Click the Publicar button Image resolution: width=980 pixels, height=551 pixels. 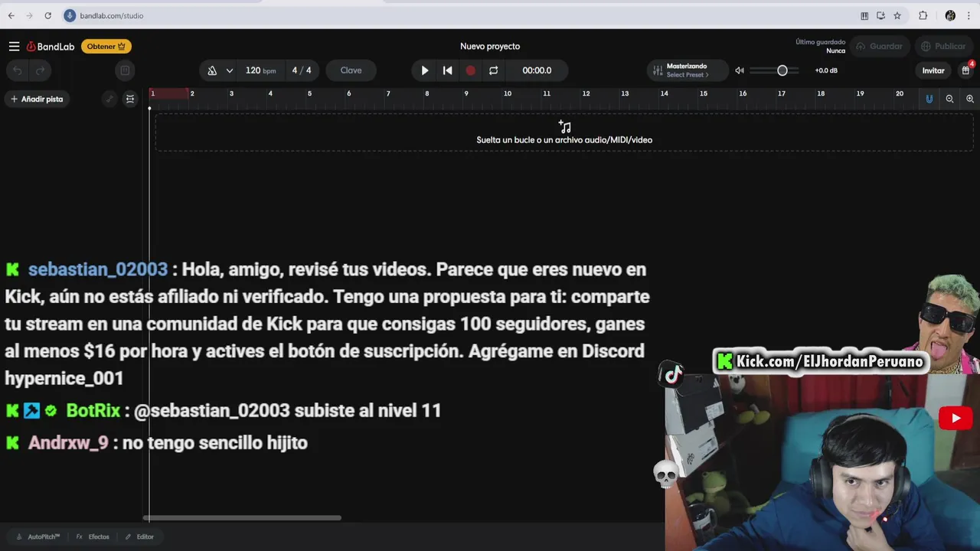click(942, 47)
